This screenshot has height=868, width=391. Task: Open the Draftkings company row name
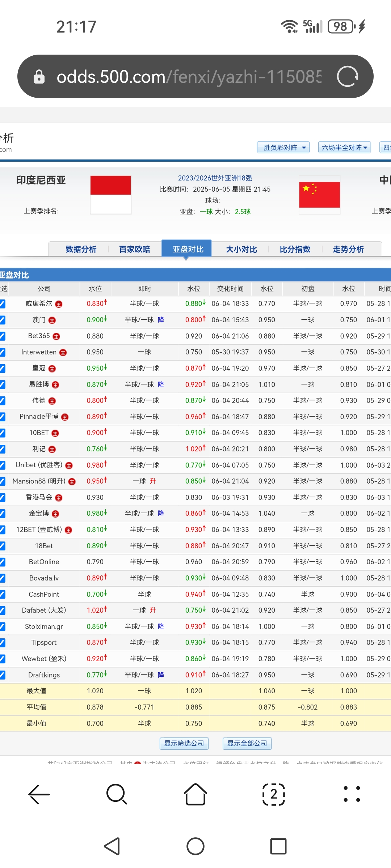click(44, 675)
